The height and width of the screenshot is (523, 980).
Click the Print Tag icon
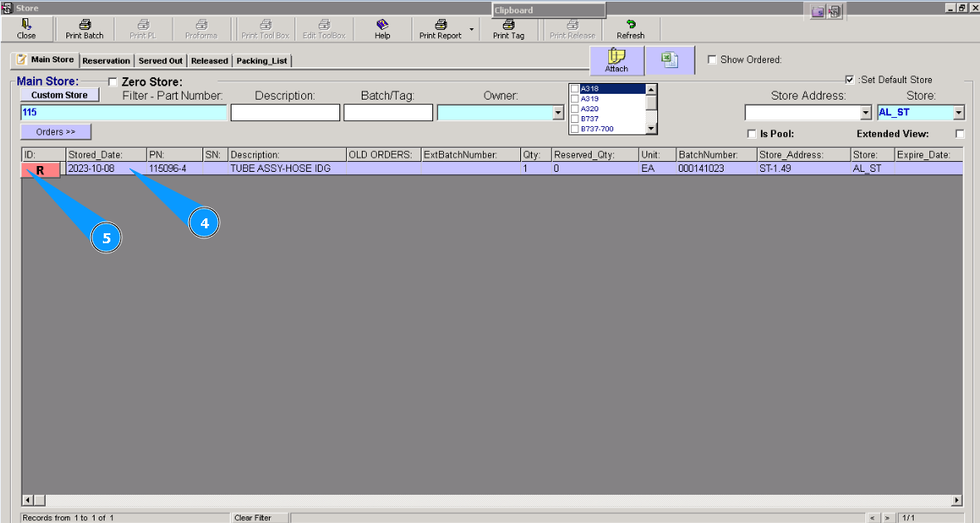(x=509, y=29)
